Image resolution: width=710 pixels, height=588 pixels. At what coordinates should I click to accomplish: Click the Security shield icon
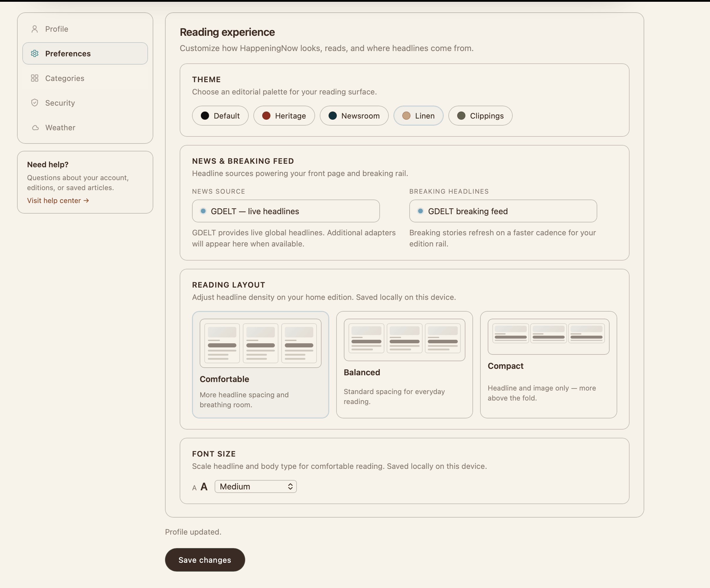point(34,103)
